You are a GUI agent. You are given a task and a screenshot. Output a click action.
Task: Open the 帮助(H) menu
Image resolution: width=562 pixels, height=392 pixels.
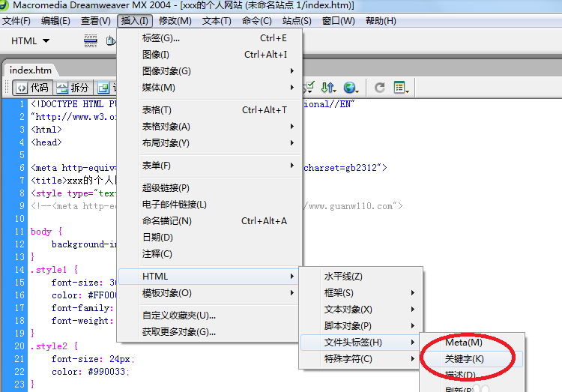pos(381,21)
